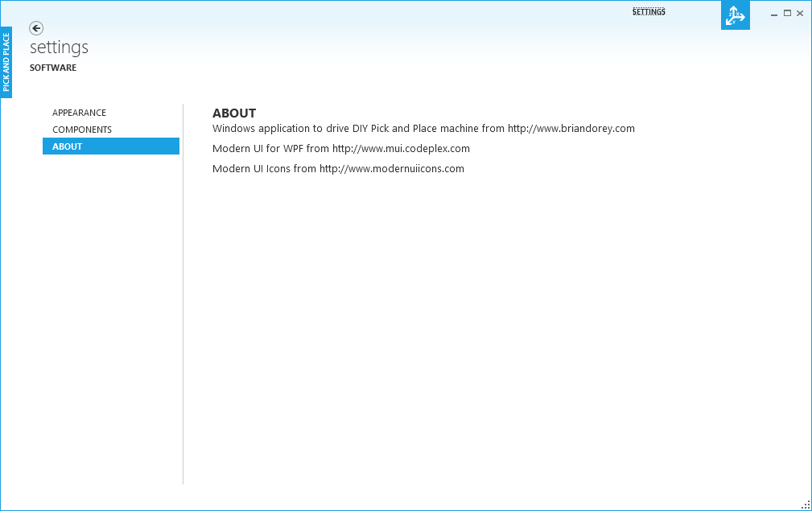The height and width of the screenshot is (511, 812).
Task: Click the resize grip in bottom corner
Action: [x=806, y=505]
